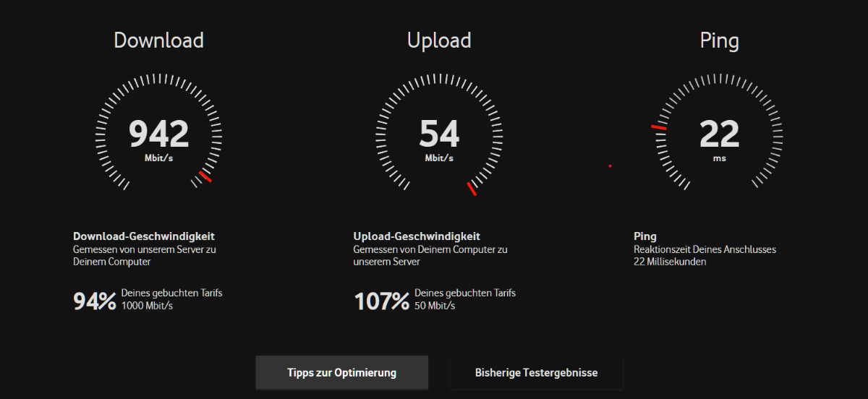Screen dimensions: 868x399
Task: Click the Tipps zur Optimierung button
Action: click(341, 373)
